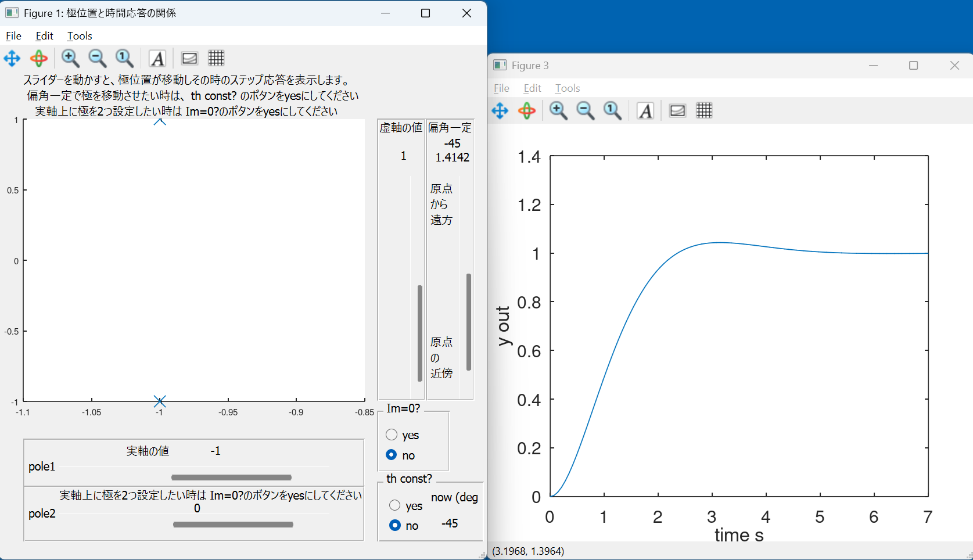The image size is (973, 560).
Task: Select 'no' under Im=0? option
Action: [392, 455]
